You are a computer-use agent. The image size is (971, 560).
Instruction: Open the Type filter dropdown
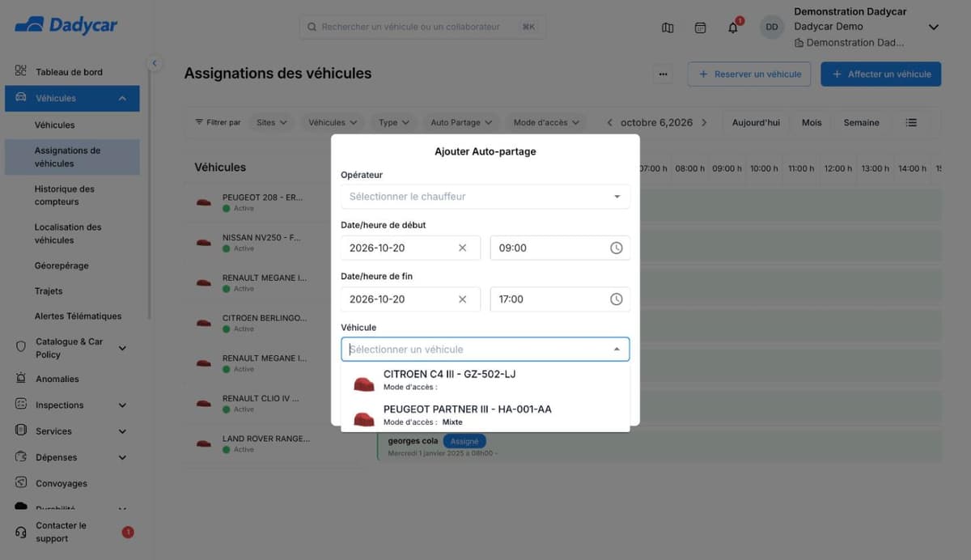tap(393, 122)
